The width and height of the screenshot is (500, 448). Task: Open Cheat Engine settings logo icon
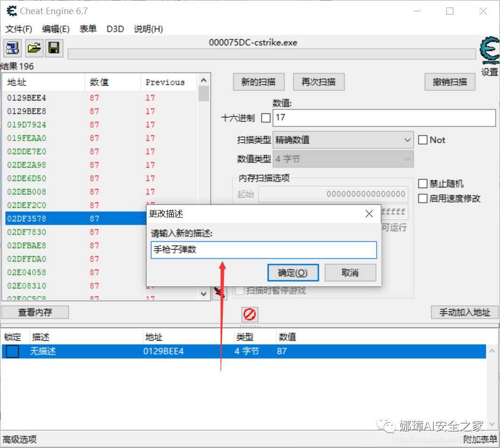[x=490, y=51]
